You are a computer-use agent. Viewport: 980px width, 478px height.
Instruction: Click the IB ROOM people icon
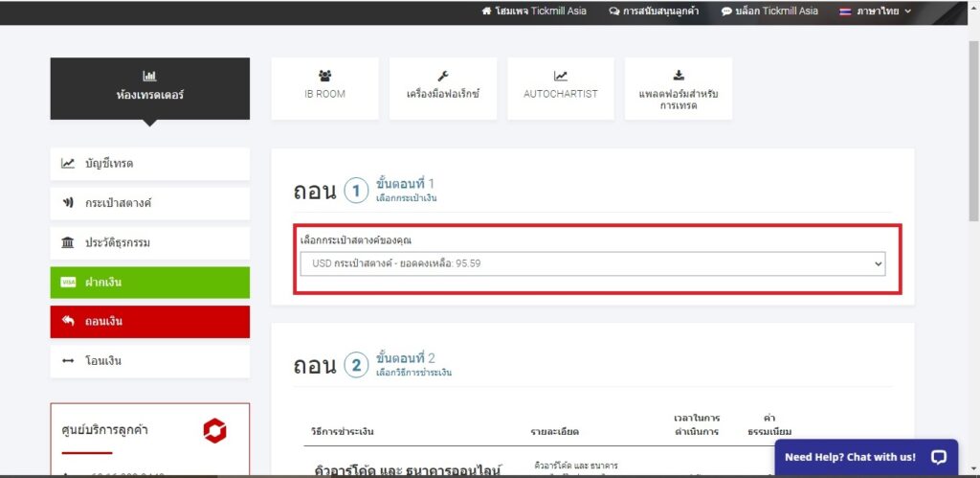coord(324,76)
